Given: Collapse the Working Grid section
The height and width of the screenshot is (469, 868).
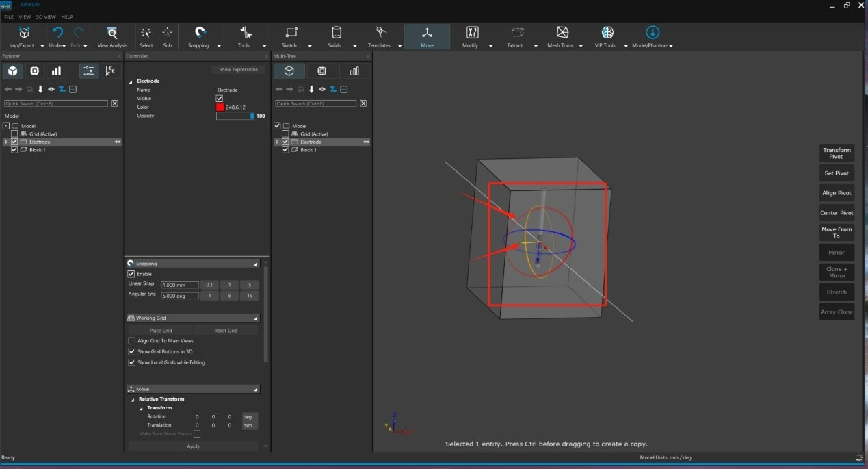Looking at the screenshot, I should (256, 318).
